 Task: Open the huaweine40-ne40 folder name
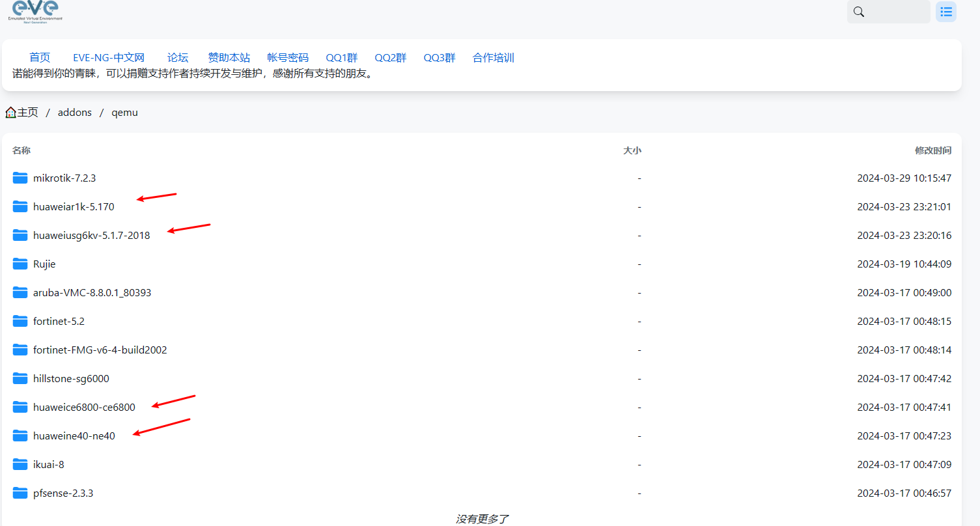pyautogui.click(x=74, y=436)
